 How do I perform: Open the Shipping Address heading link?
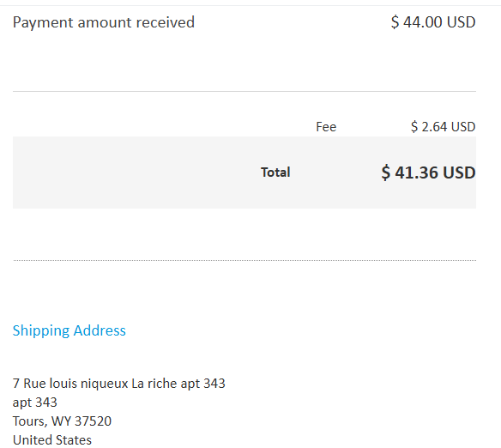[69, 330]
